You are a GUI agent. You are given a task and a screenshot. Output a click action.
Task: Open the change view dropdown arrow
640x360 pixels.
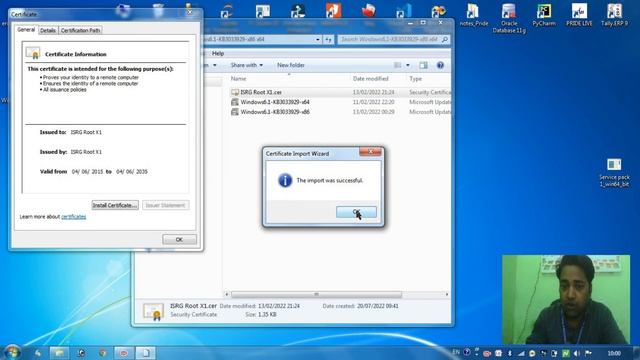pyautogui.click(x=407, y=65)
